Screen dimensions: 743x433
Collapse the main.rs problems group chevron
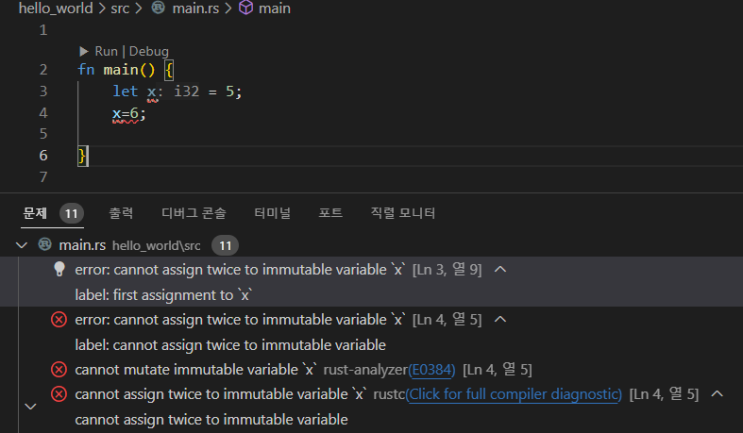tap(21, 245)
